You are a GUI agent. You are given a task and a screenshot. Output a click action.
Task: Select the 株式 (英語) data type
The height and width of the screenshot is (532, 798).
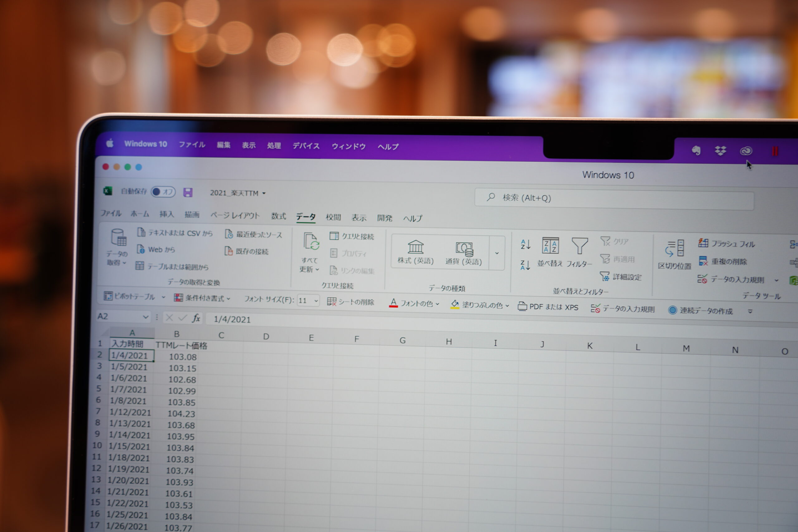point(415,252)
